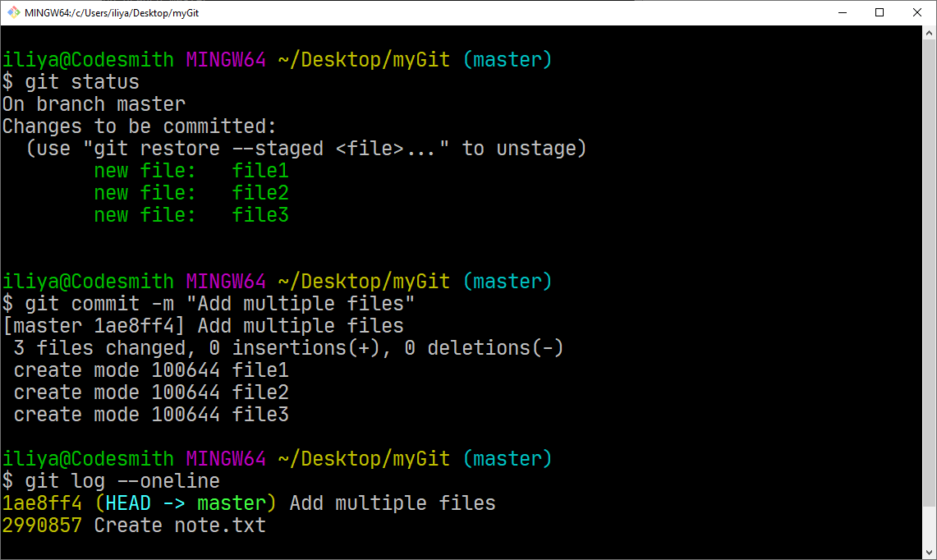Click the vertical scrollbar track
Screen dimensions: 937x560
pos(930,292)
